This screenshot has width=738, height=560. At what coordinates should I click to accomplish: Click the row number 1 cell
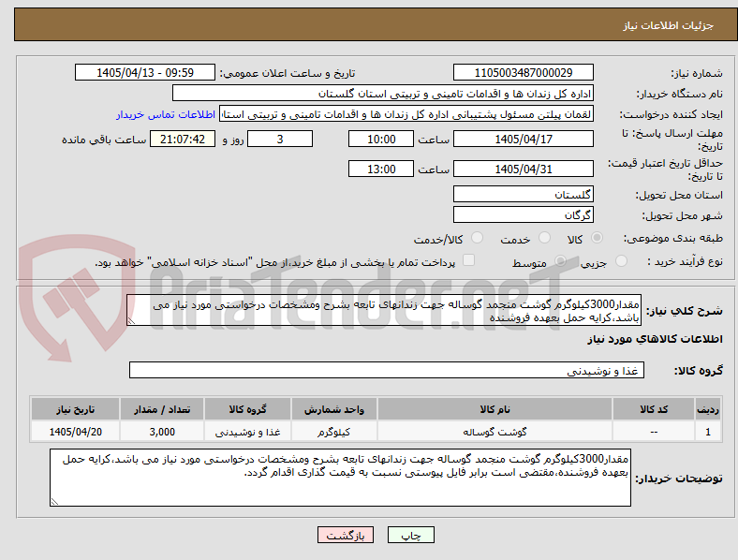[x=708, y=432]
